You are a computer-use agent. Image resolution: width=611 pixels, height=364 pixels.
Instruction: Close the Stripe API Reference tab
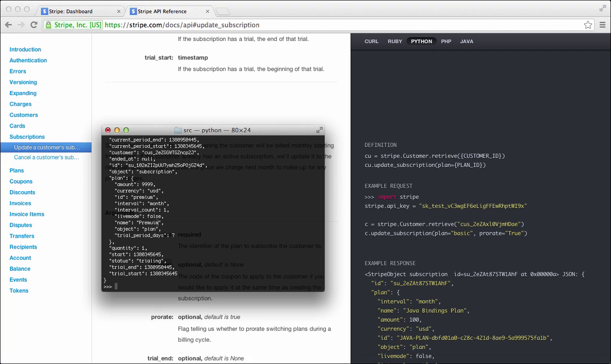206,11
